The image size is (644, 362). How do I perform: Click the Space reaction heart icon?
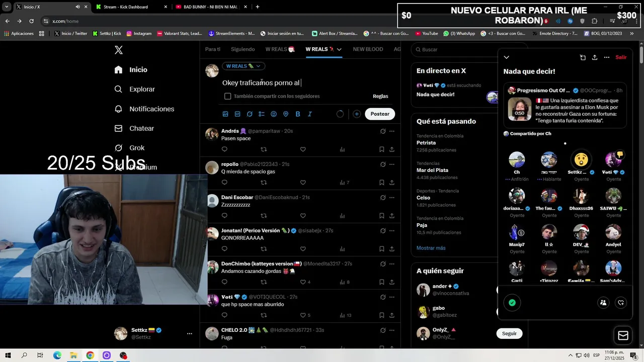pos(621,303)
